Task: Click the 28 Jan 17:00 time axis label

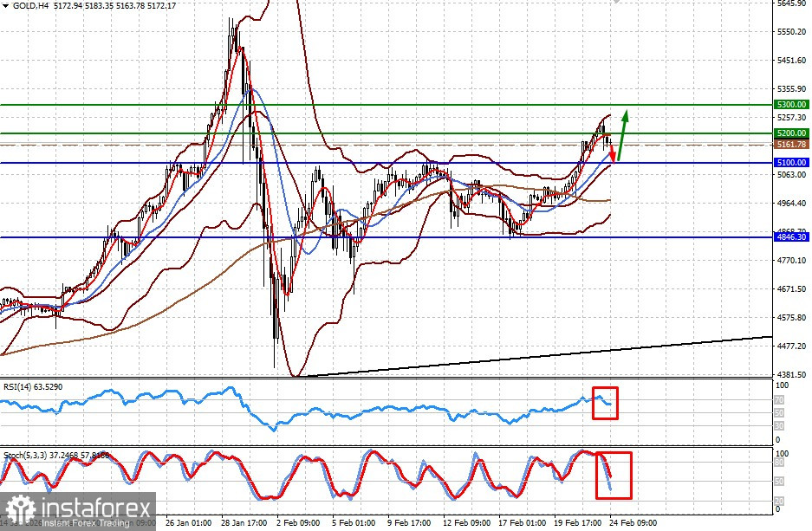Action: pos(244,522)
